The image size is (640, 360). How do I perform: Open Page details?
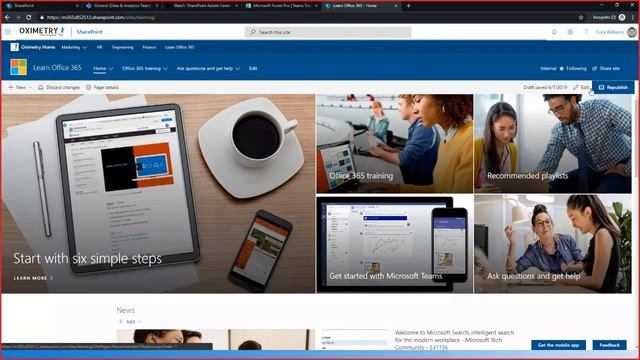tap(102, 87)
